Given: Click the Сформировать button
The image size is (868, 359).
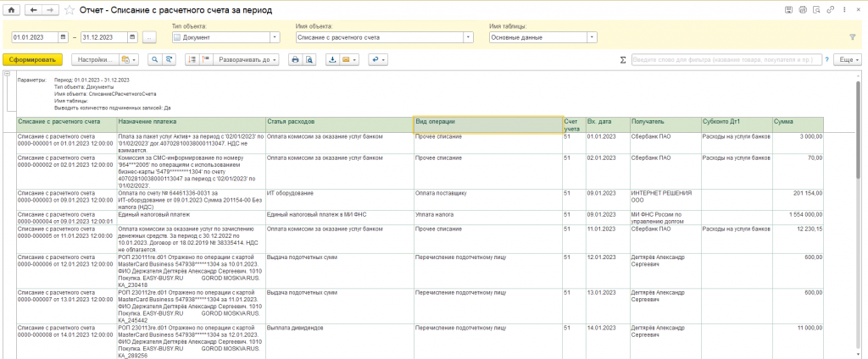Looking at the screenshot, I should pyautogui.click(x=32, y=60).
